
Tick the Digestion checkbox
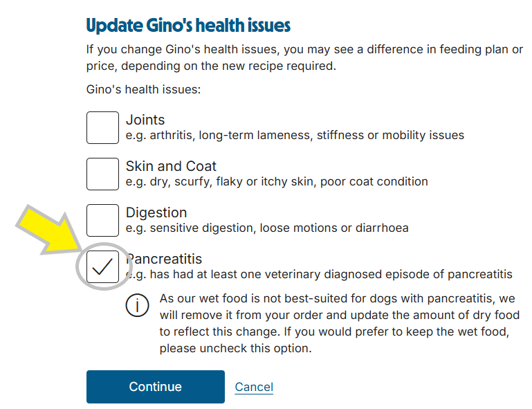coord(102,220)
